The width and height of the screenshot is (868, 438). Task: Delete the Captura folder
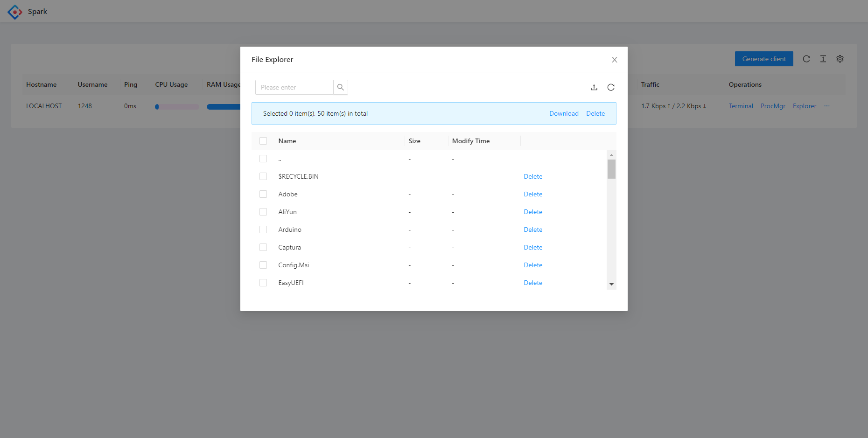point(533,247)
